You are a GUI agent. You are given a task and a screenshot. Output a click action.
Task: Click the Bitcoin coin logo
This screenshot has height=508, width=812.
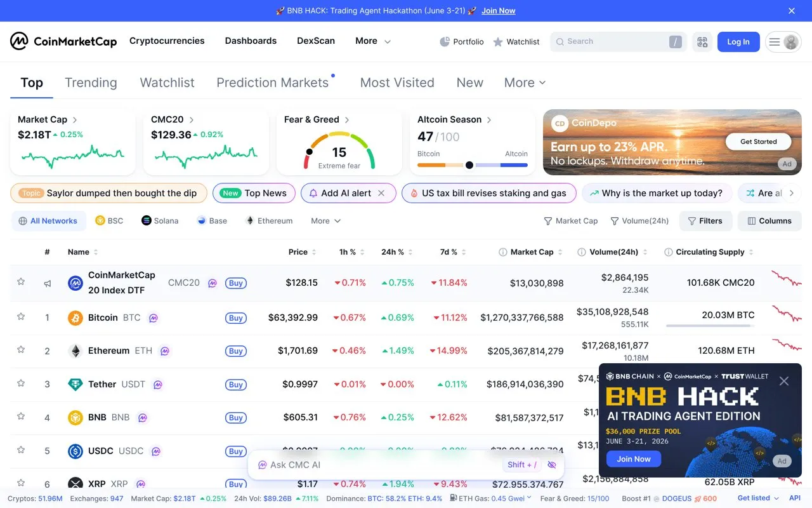click(x=75, y=317)
